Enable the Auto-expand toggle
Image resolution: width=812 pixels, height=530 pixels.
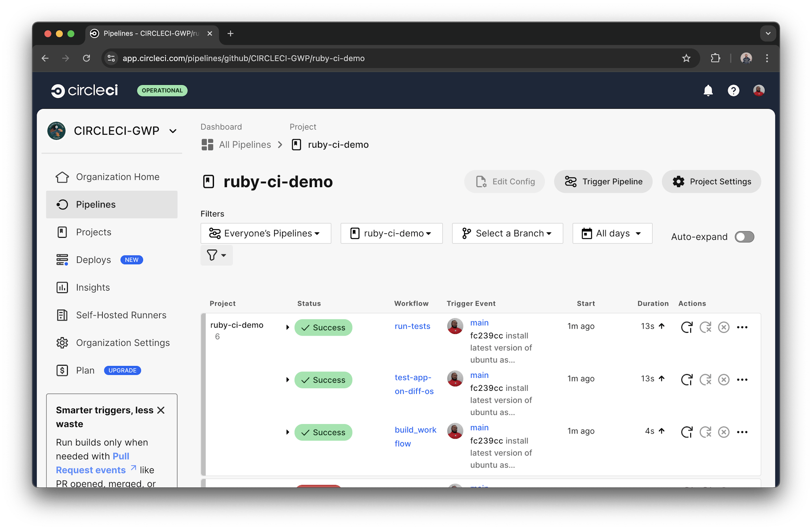click(744, 237)
